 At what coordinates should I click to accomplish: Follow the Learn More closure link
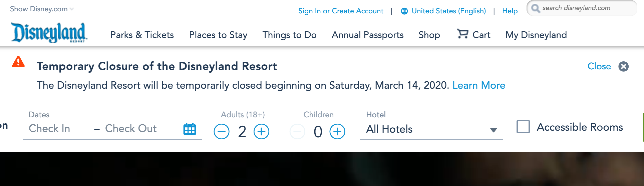tap(478, 85)
